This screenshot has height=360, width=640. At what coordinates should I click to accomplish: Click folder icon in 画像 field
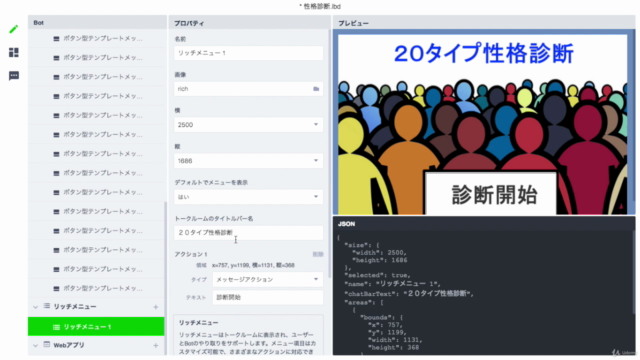[316, 89]
